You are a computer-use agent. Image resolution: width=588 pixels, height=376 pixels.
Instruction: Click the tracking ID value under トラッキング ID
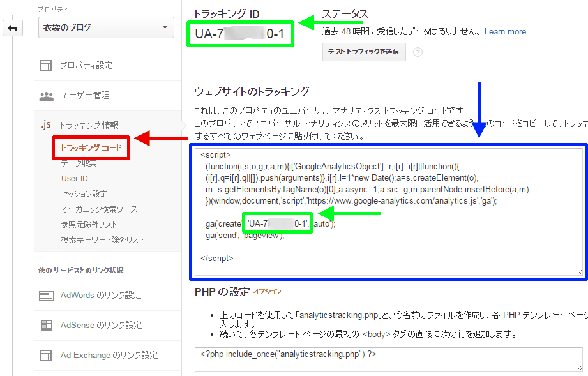[240, 34]
